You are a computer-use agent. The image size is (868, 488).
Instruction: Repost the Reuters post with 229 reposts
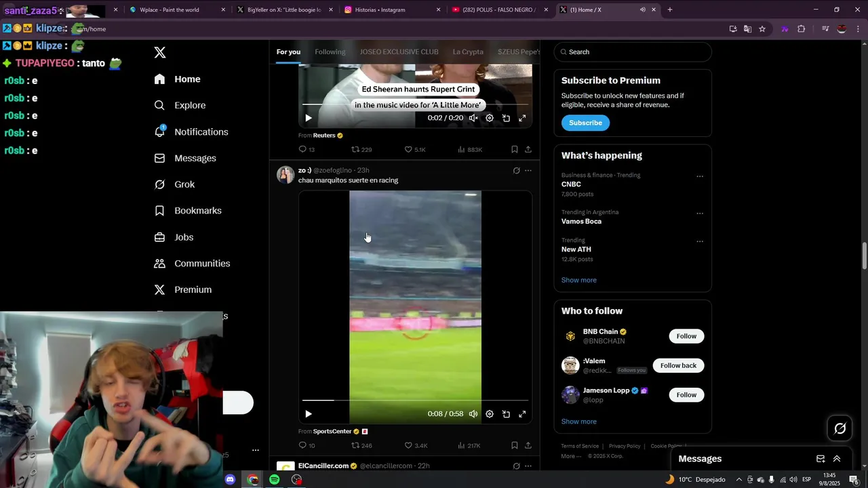coord(361,149)
